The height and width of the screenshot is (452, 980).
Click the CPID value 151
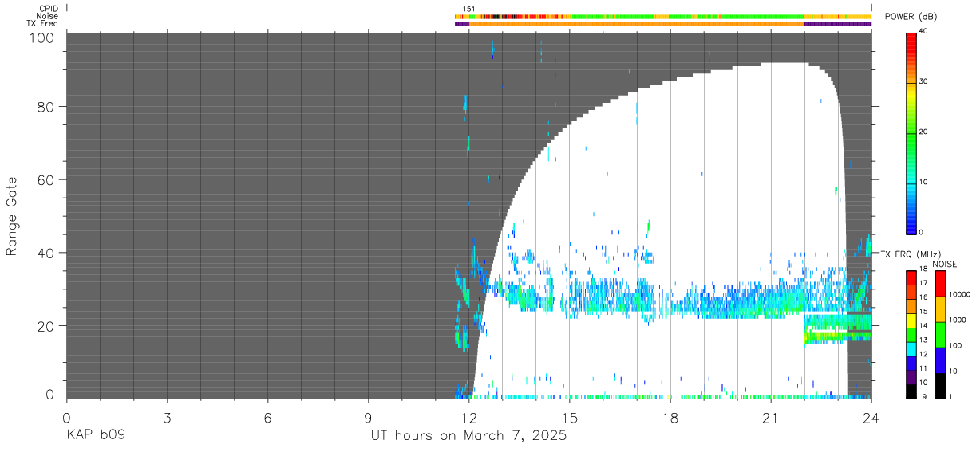[469, 9]
